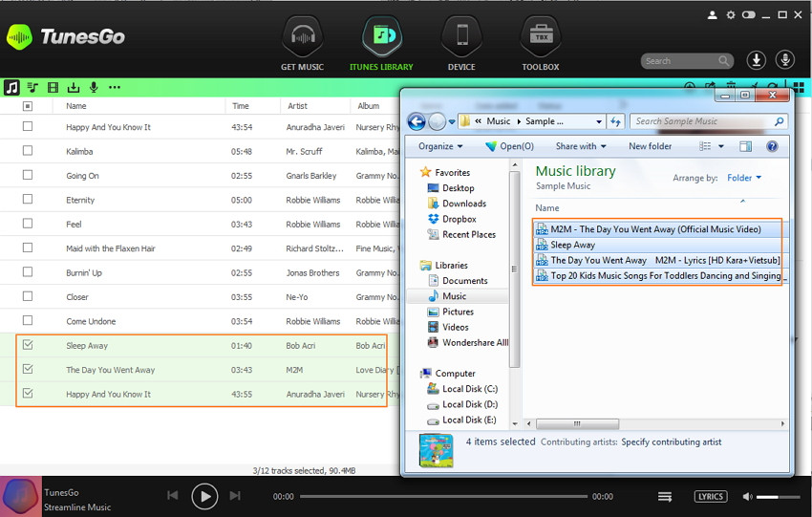Mute using the speaker icon
This screenshot has height=517, width=812.
pos(747,496)
